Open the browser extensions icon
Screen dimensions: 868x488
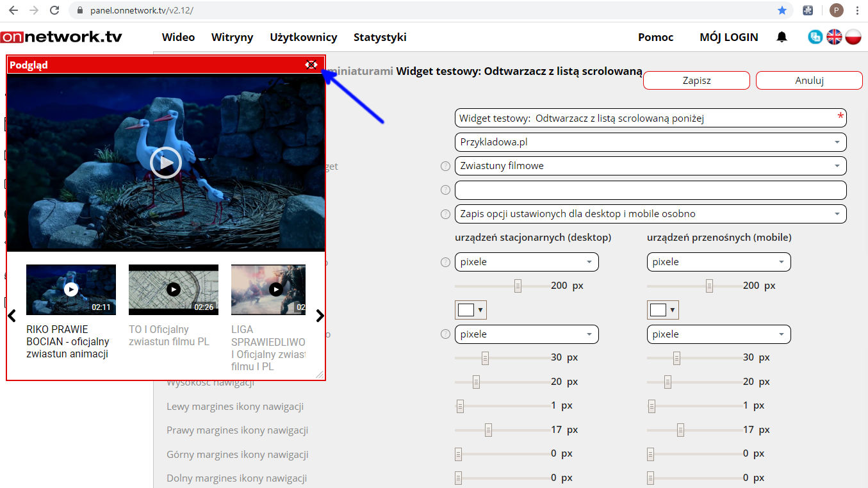click(808, 10)
